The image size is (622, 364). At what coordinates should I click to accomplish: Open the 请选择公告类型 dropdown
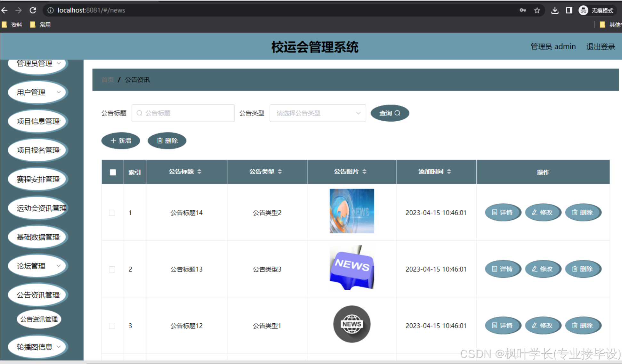tap(318, 113)
